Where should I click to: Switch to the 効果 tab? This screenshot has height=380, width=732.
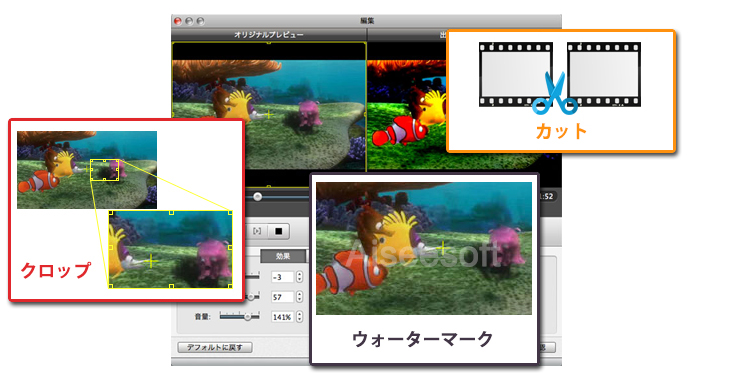point(283,256)
